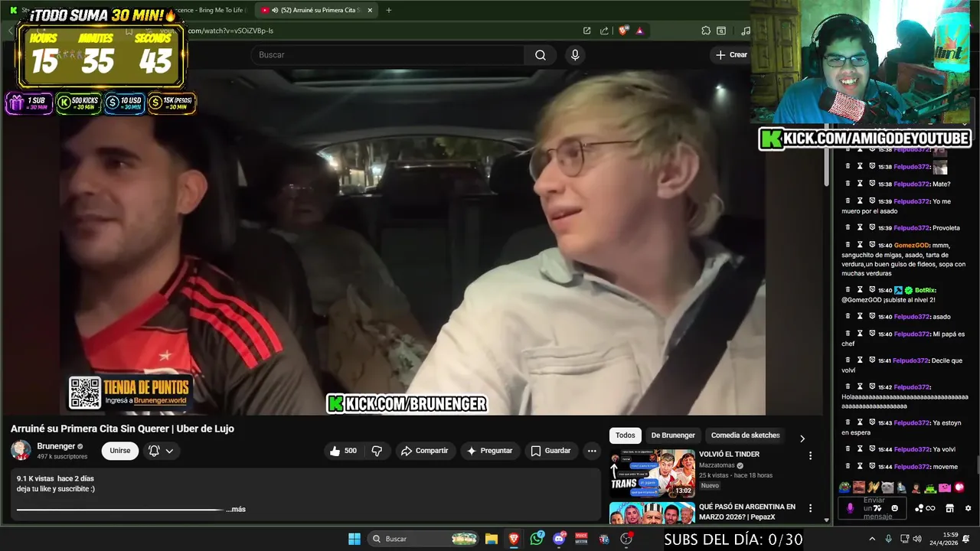Click the video title Arruiné su Primera Cita Sin Querer
This screenshot has width=980, height=551.
(x=122, y=429)
